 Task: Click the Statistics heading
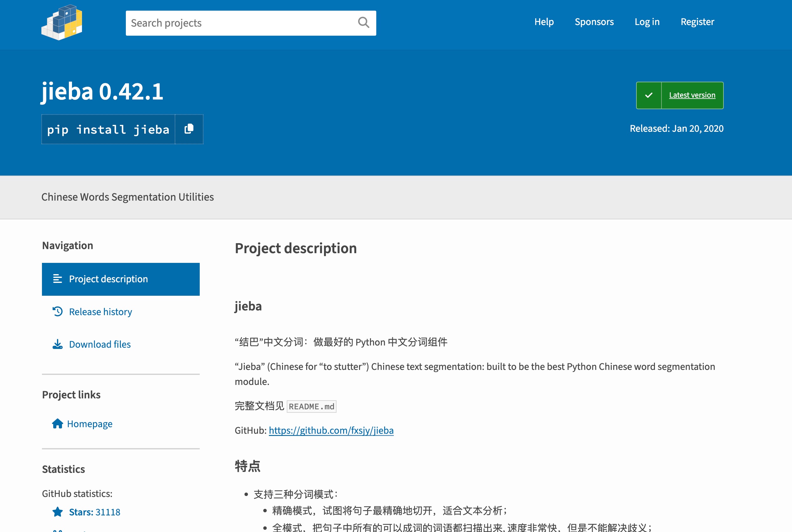coord(64,469)
